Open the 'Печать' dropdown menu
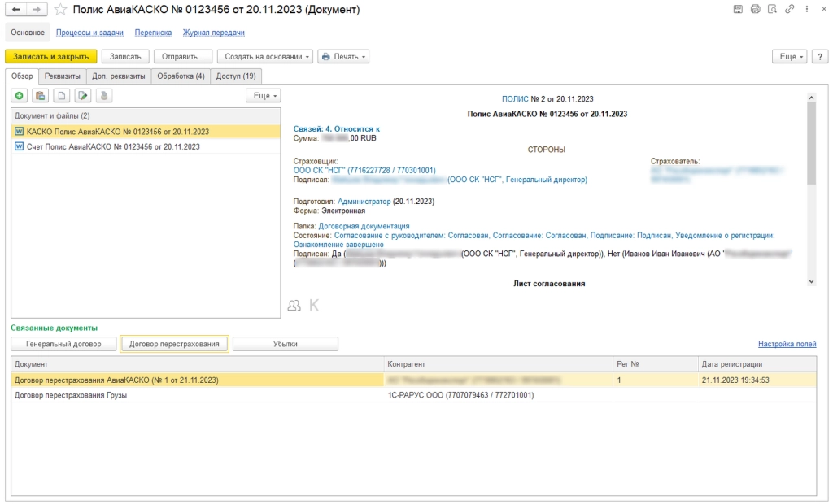Viewport: 833px width, 504px height. [x=343, y=57]
